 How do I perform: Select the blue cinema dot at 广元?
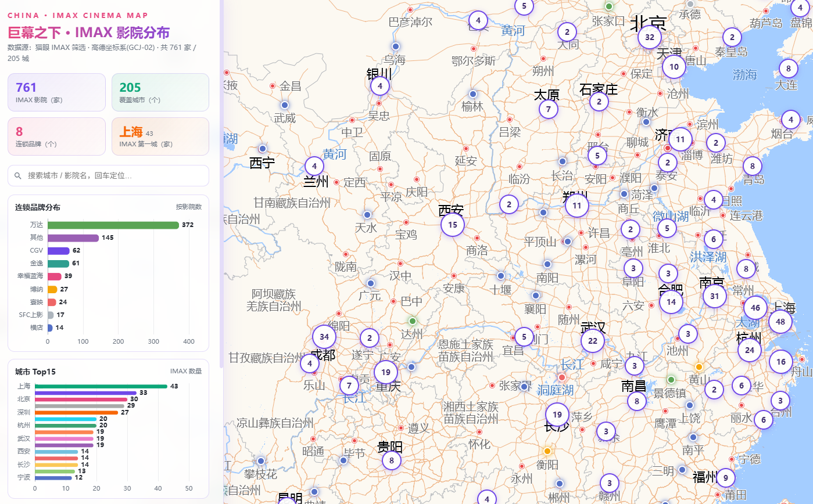coord(371,283)
